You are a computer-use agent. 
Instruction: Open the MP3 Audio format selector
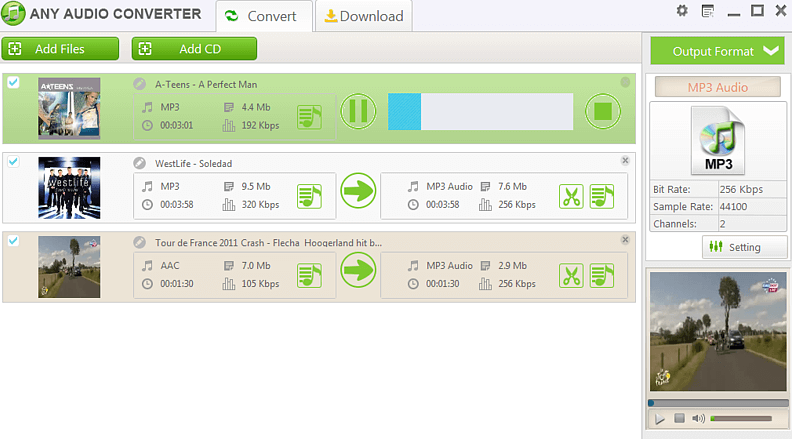point(717,87)
